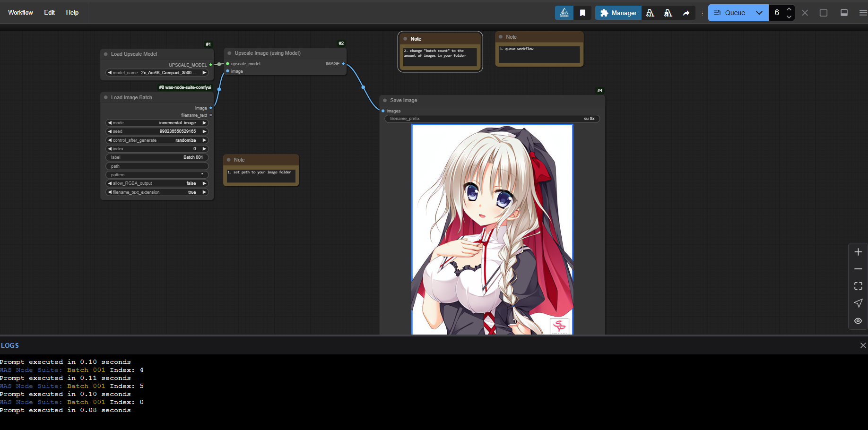Open the Help menu

click(72, 12)
